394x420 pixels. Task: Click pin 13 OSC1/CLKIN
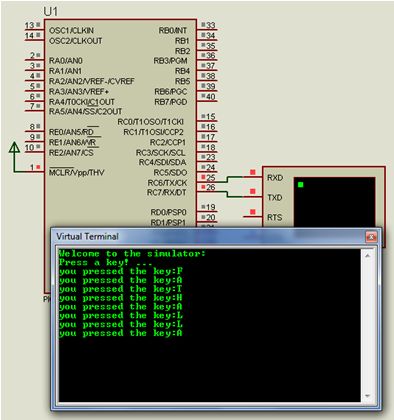(x=34, y=26)
